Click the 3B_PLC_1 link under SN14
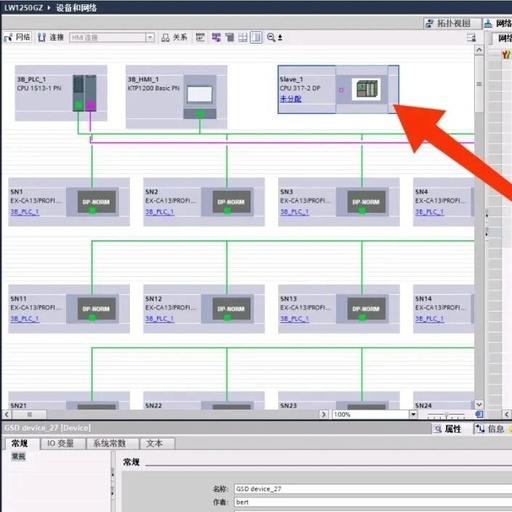Image resolution: width=512 pixels, height=512 pixels. 429,319
